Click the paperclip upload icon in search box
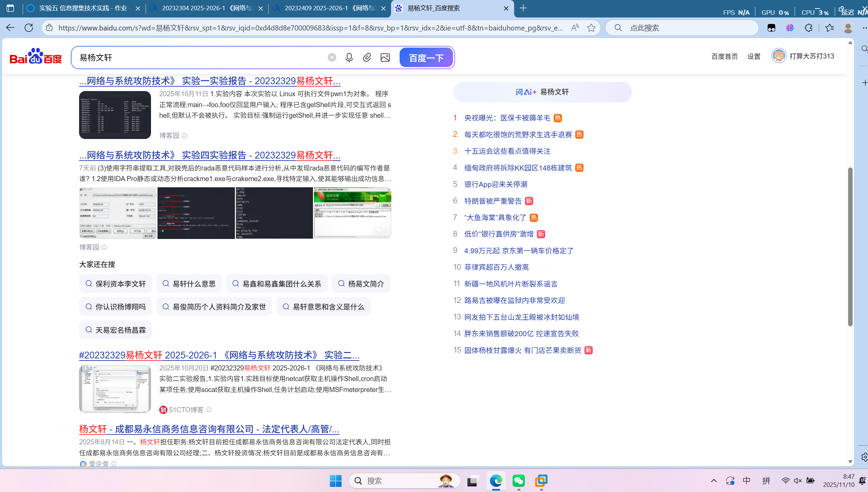The width and height of the screenshot is (868, 492). 367,57
